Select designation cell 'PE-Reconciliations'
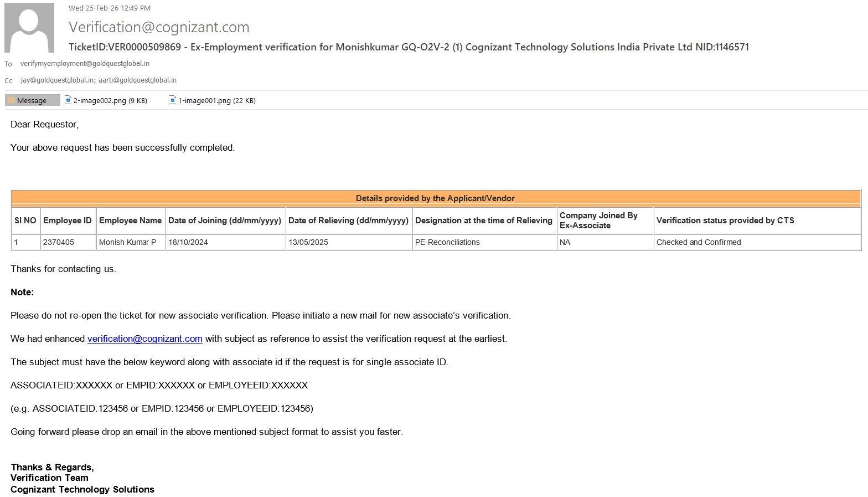 [484, 242]
